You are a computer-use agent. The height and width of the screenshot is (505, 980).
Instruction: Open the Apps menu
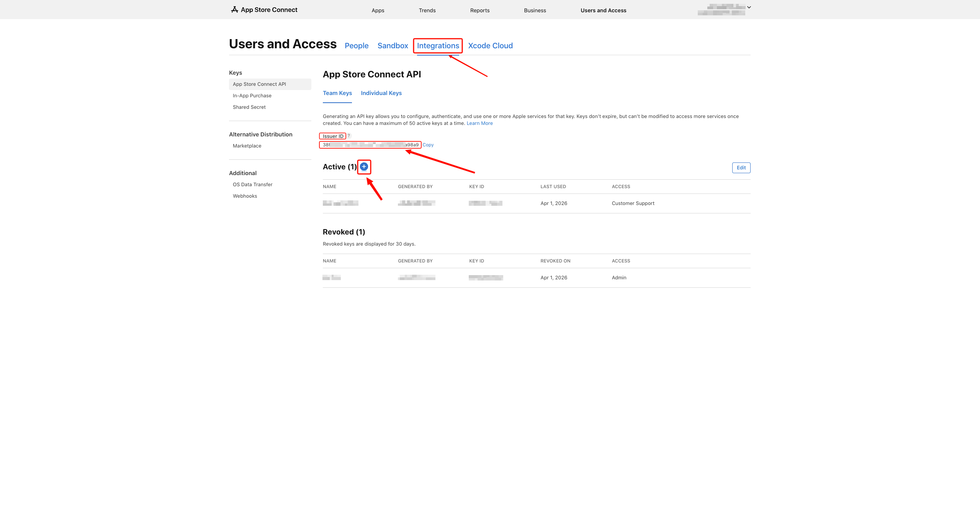[x=378, y=10]
